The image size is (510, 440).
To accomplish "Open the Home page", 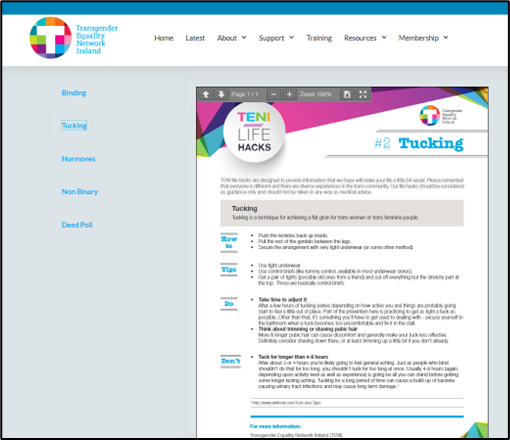I will coord(164,38).
